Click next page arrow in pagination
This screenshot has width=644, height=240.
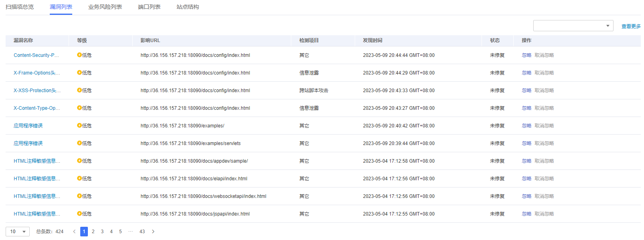coord(153,232)
